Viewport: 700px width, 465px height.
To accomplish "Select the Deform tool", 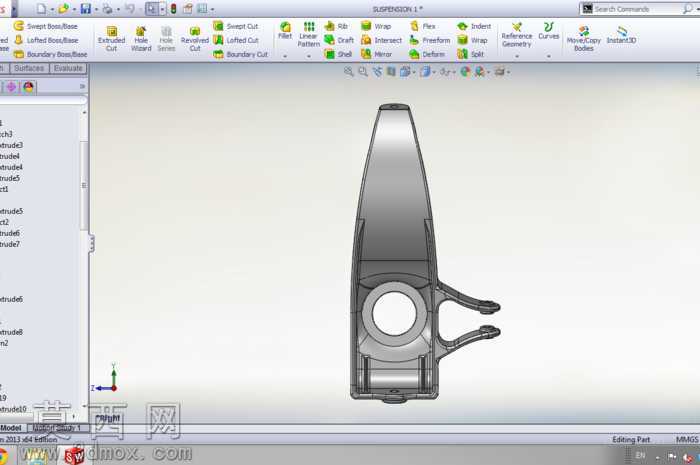I will click(x=427, y=54).
